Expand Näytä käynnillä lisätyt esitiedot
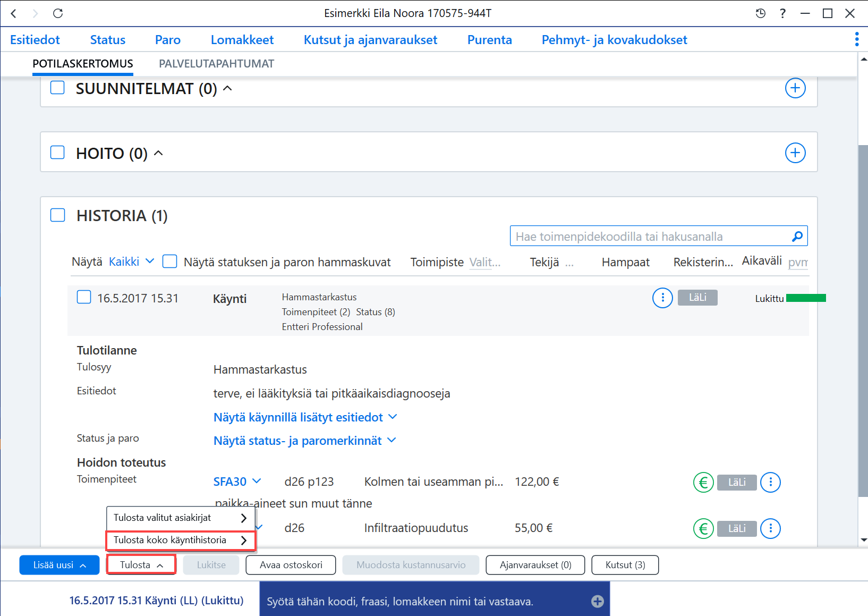The height and width of the screenshot is (616, 868). click(x=305, y=417)
